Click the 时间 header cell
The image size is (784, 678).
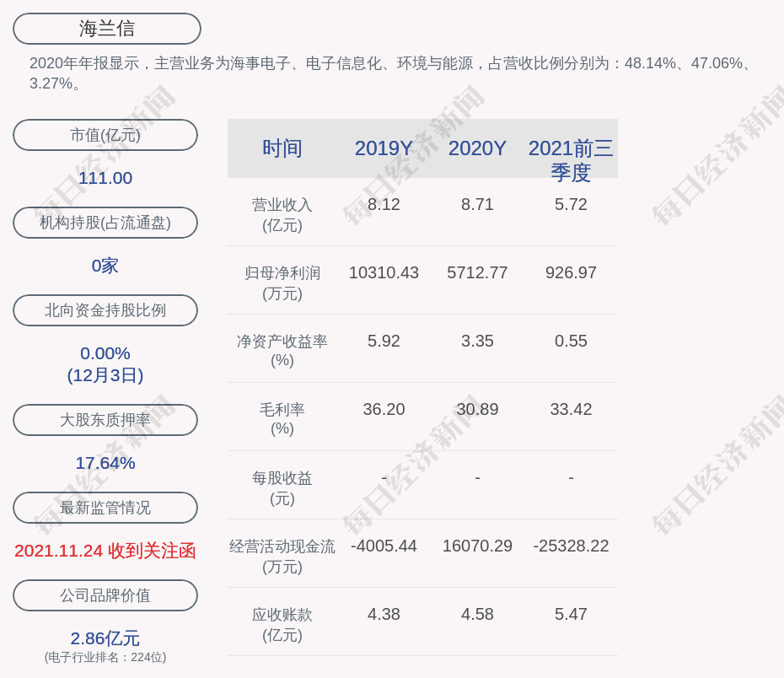coord(282,148)
